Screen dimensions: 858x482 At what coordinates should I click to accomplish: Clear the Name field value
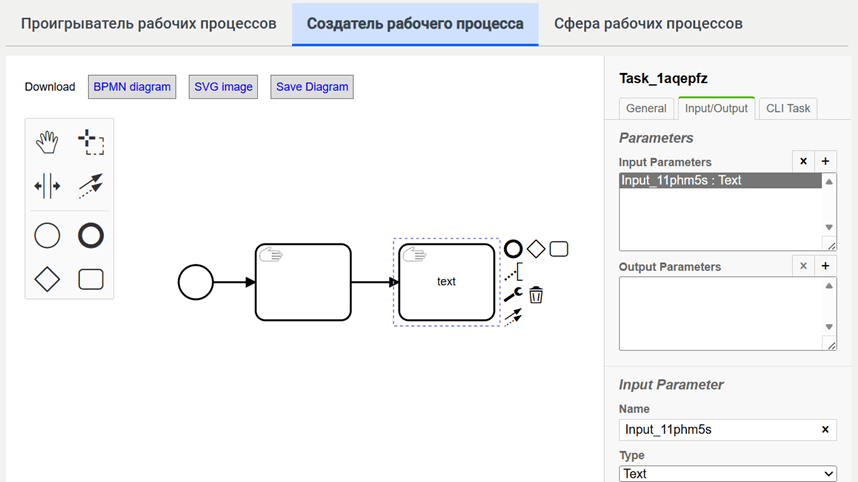click(x=825, y=430)
